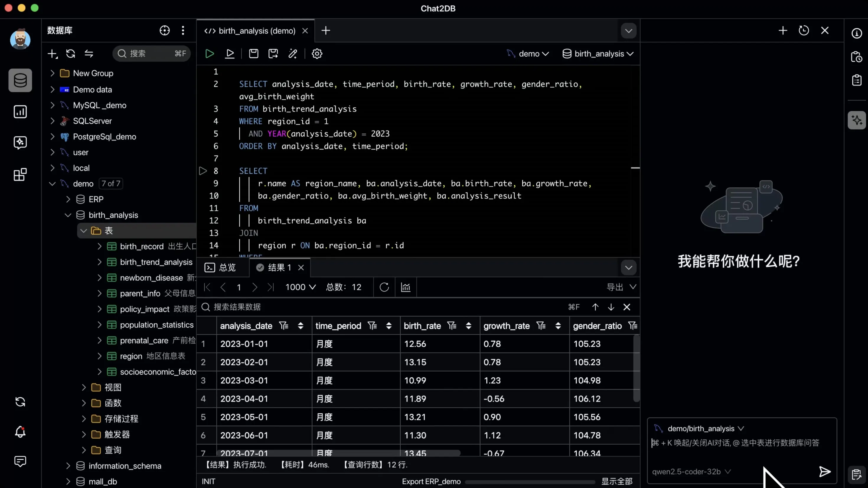868x488 pixels.
Task: Open the 导出 export dropdown
Action: [621, 287]
